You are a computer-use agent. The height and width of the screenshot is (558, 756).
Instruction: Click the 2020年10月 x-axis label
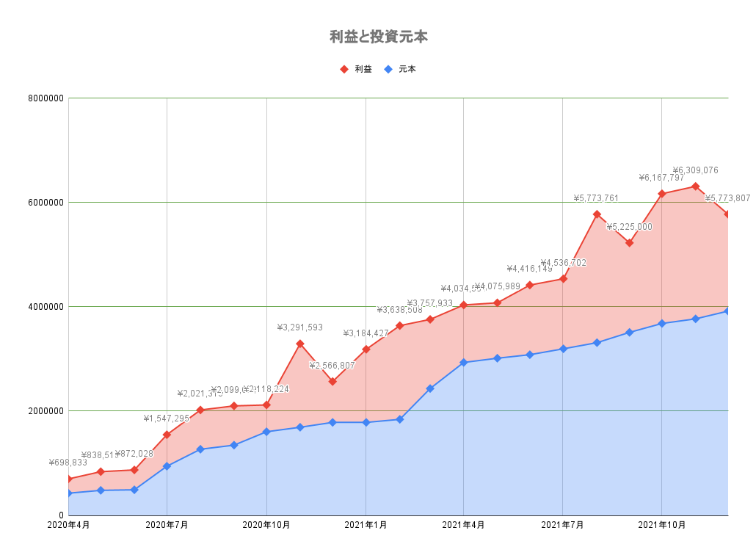click(266, 525)
